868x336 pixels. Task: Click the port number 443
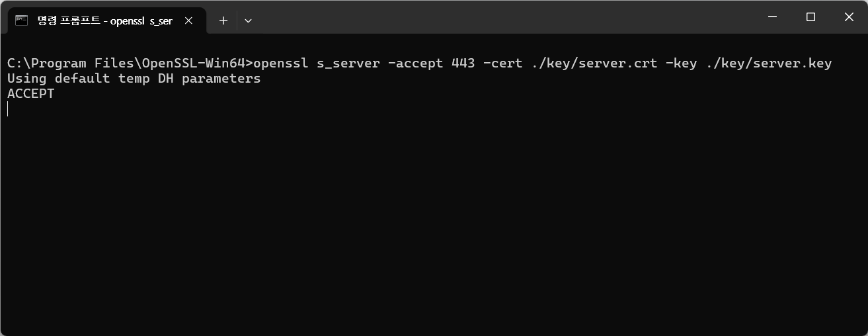(x=463, y=63)
